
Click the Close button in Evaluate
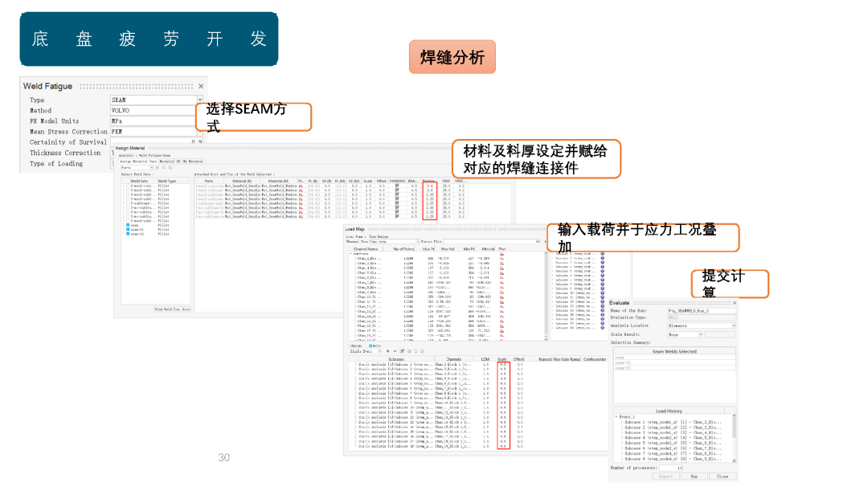[x=723, y=477]
